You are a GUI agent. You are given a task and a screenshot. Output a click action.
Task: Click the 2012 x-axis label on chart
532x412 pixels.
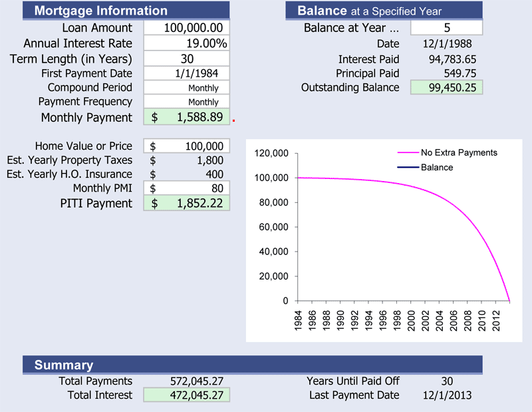(x=496, y=321)
